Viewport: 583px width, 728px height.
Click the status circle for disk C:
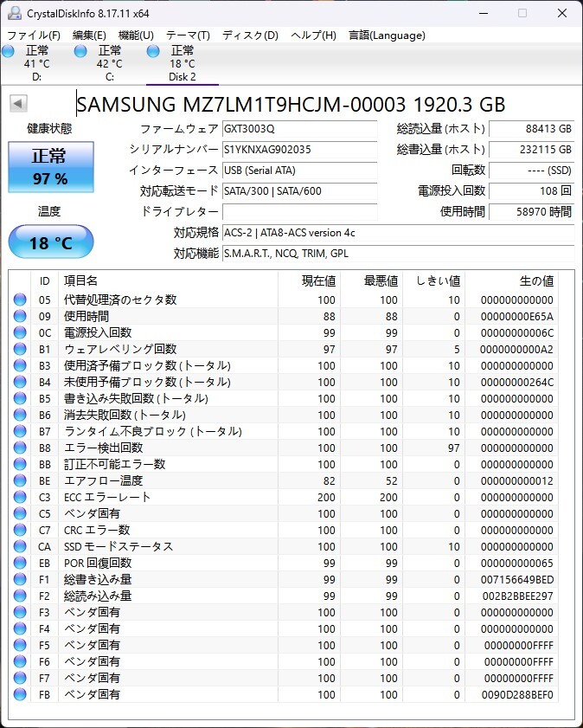[x=80, y=51]
